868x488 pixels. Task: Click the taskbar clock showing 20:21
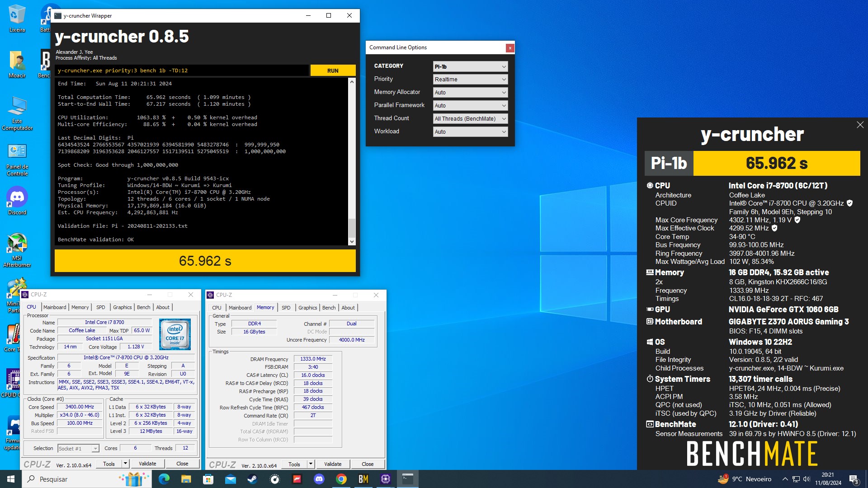[x=828, y=479]
